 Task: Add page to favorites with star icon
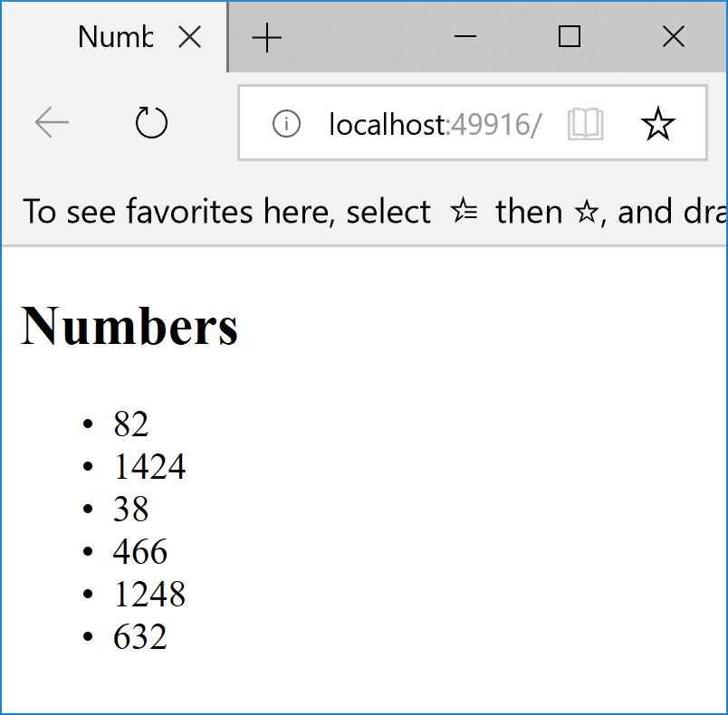click(x=658, y=124)
